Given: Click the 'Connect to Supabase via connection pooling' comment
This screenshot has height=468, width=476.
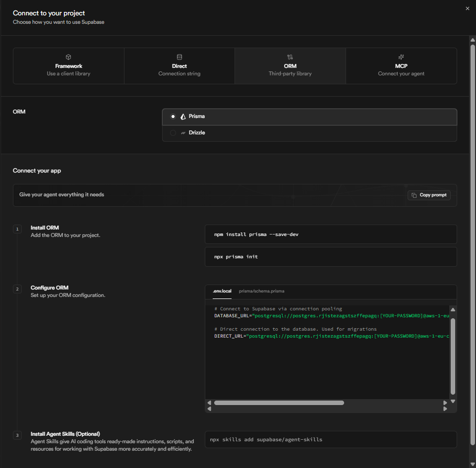Looking at the screenshot, I should [278, 309].
